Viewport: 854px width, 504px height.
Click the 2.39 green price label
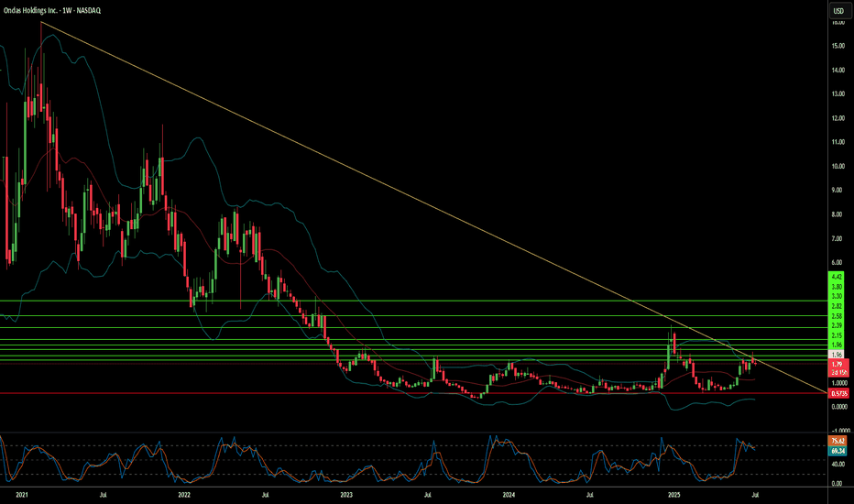tap(838, 326)
